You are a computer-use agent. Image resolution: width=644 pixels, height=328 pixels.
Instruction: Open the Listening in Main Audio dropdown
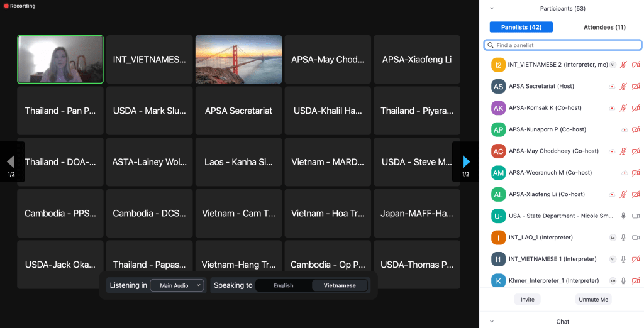[x=177, y=285]
